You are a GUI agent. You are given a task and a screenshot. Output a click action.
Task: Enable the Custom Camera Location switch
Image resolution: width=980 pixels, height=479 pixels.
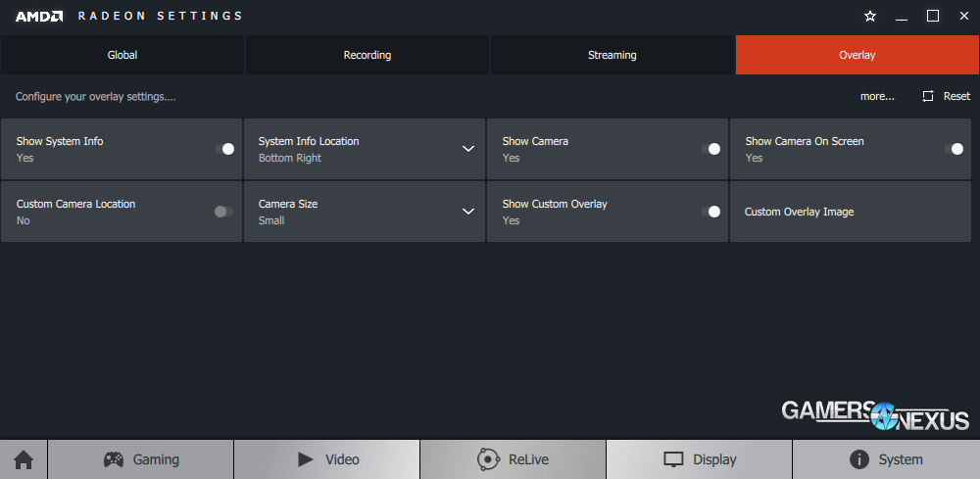click(224, 212)
